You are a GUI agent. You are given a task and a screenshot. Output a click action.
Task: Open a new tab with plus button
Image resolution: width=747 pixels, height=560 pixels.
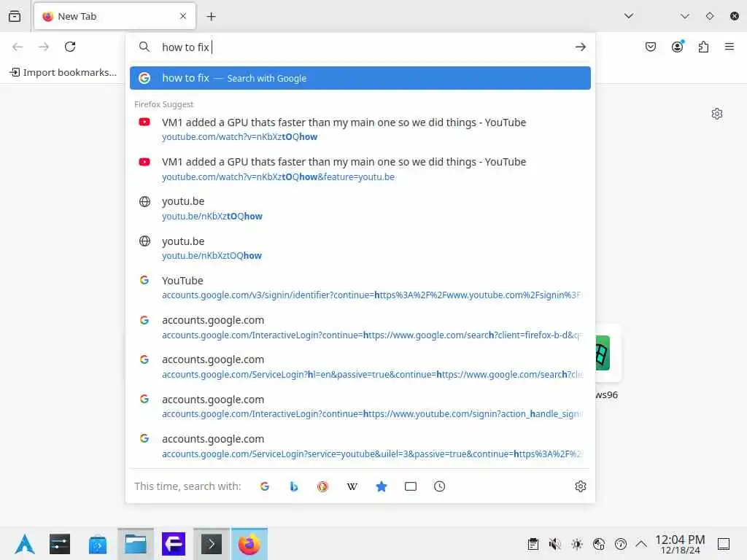[x=211, y=17]
